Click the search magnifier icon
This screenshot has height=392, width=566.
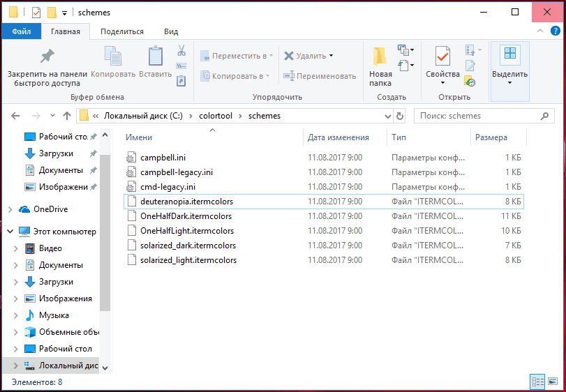click(x=544, y=116)
